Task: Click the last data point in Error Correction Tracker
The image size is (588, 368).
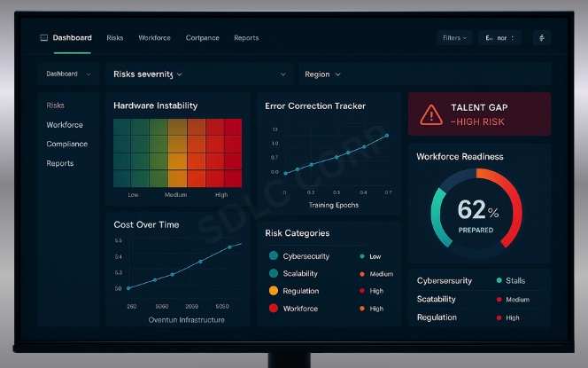Action: pyautogui.click(x=386, y=137)
